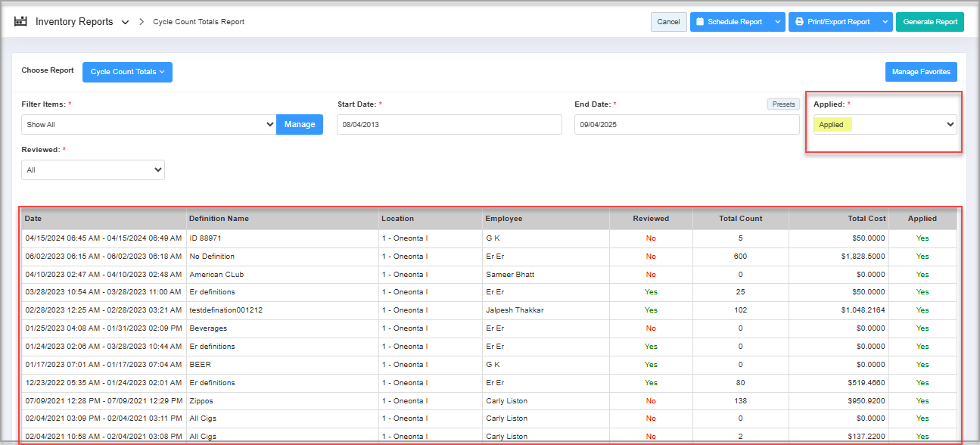Click the printer icon on Print/Export Report

click(799, 22)
